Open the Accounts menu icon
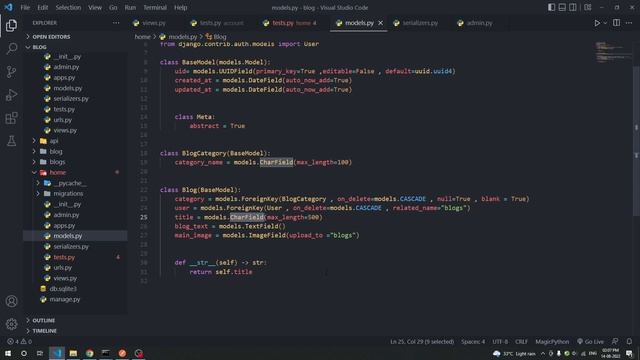Viewport: 640px width, 360px height. coord(11,301)
